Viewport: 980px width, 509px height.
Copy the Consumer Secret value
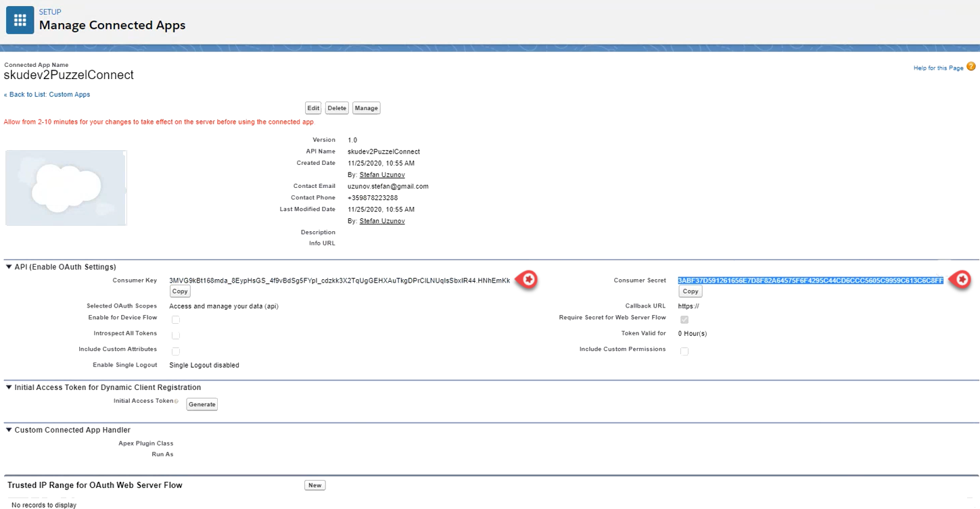click(690, 291)
